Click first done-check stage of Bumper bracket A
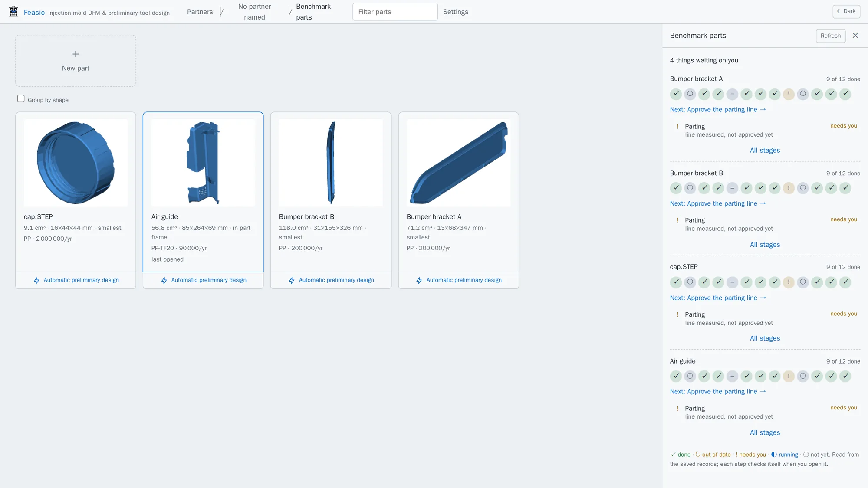Image resolution: width=868 pixels, height=488 pixels. pos(676,94)
